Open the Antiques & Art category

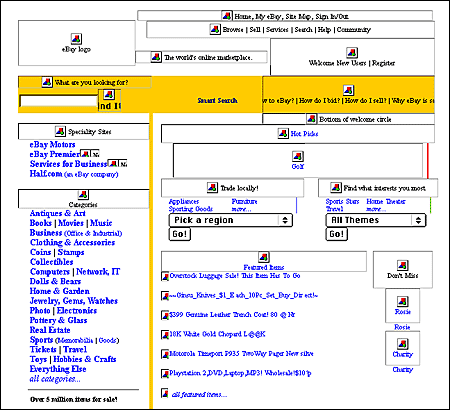pyautogui.click(x=58, y=213)
